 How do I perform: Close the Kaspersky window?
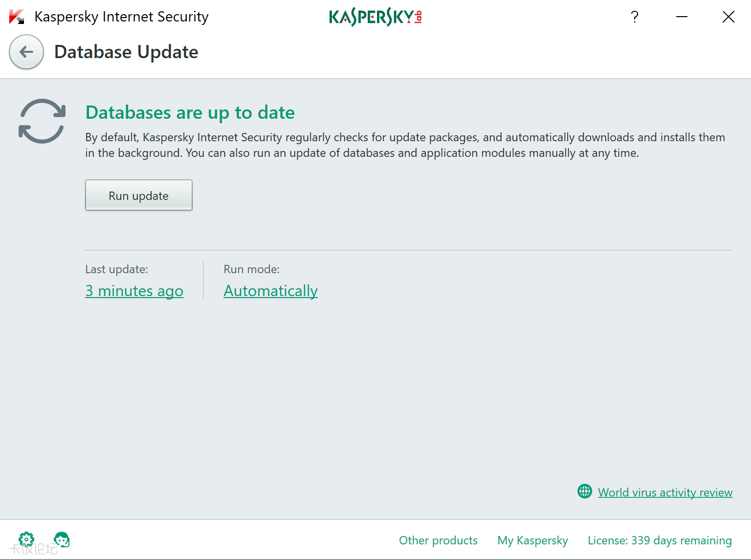[729, 17]
